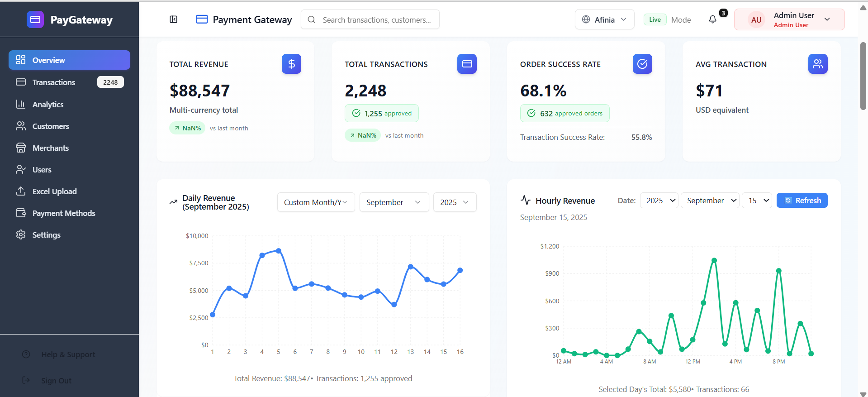Click the day 5 peak point on Daily Revenue

point(279,251)
